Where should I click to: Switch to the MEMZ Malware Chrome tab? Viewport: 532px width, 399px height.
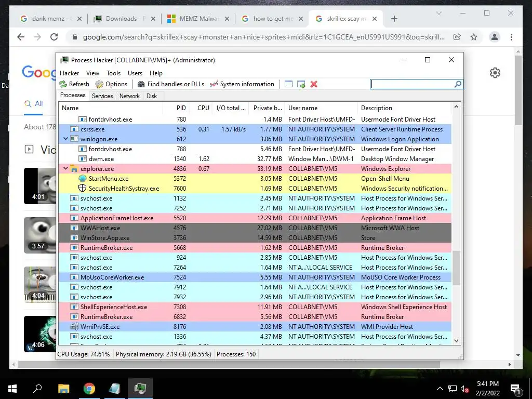click(198, 19)
